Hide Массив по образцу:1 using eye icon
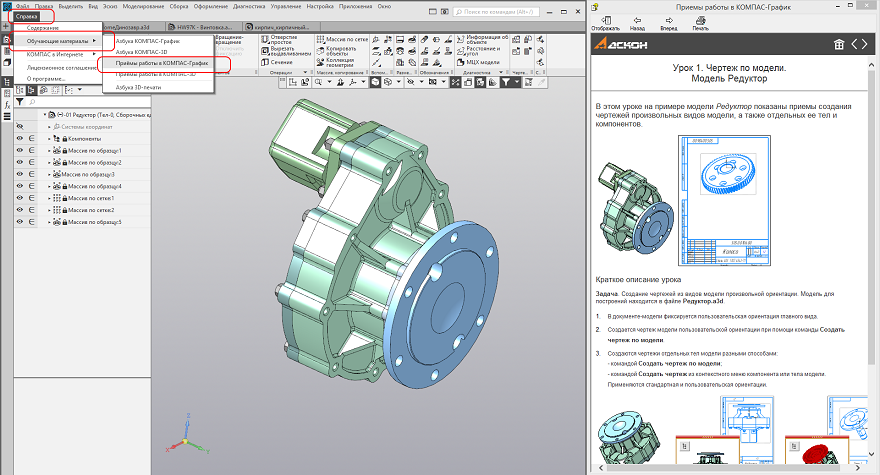880x475 pixels. click(x=20, y=150)
